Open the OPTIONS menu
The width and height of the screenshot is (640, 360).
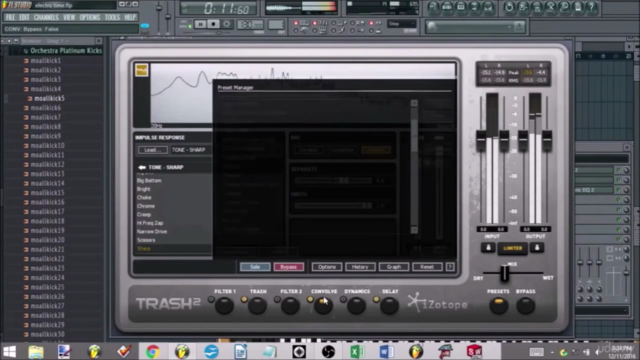(90, 17)
